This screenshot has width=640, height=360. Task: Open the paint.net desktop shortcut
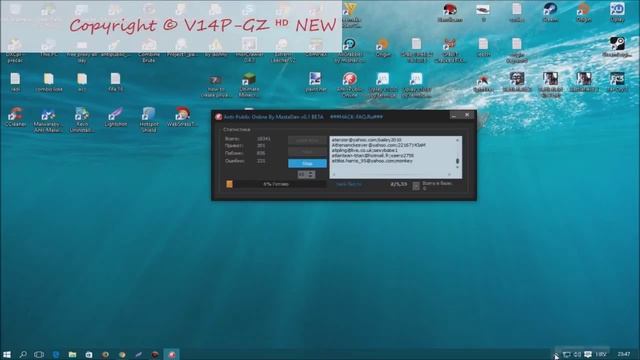(x=315, y=82)
